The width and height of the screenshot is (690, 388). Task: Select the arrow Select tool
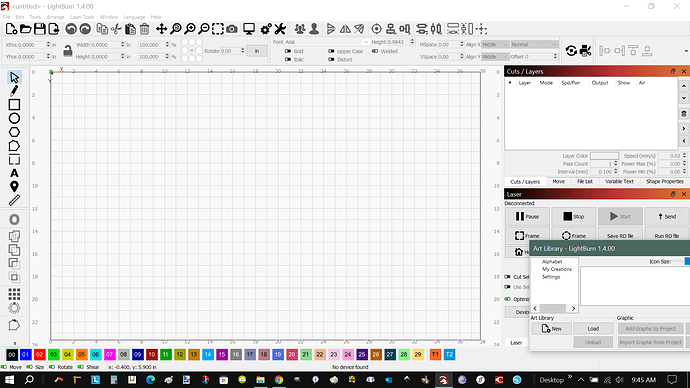coord(14,77)
